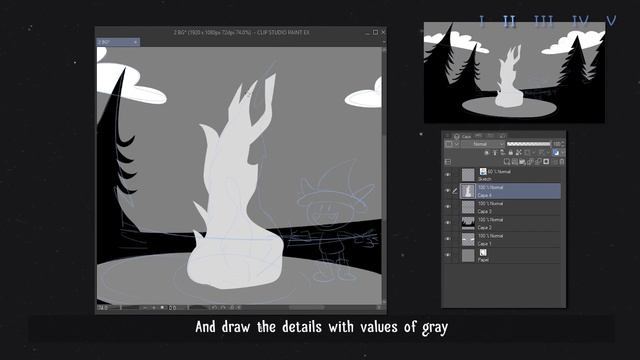
Task: Open the Normal blend mode dropdown
Action: point(484,144)
